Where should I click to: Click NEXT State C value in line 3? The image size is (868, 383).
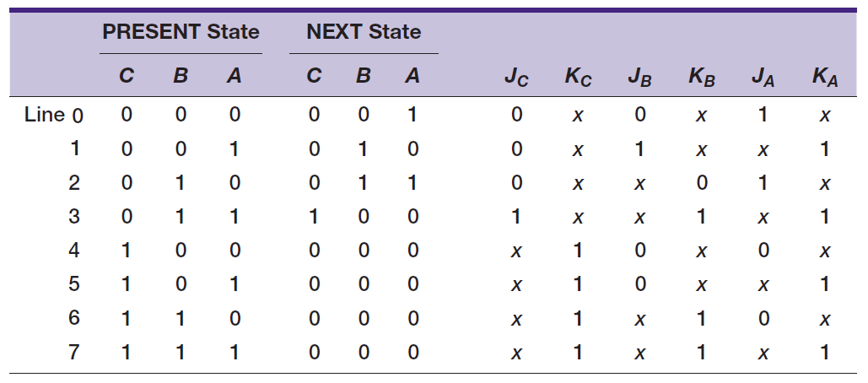[314, 217]
